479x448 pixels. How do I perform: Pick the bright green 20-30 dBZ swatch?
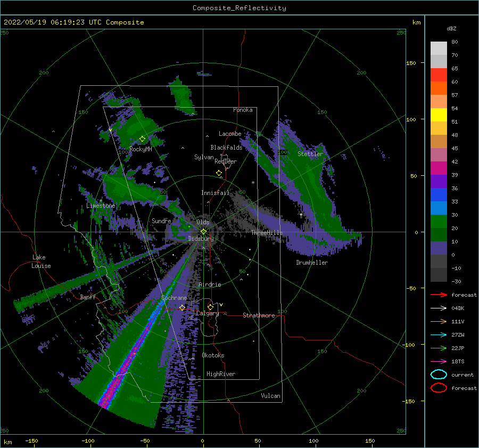click(x=439, y=221)
